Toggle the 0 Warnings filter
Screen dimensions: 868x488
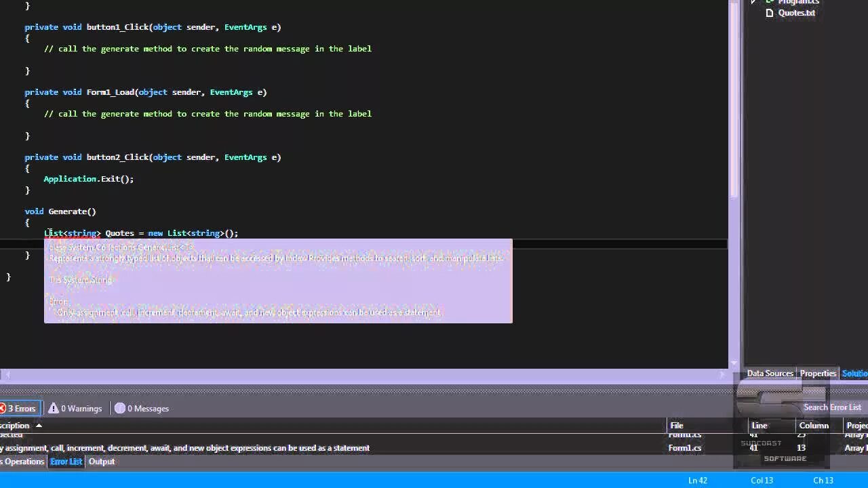(x=75, y=408)
